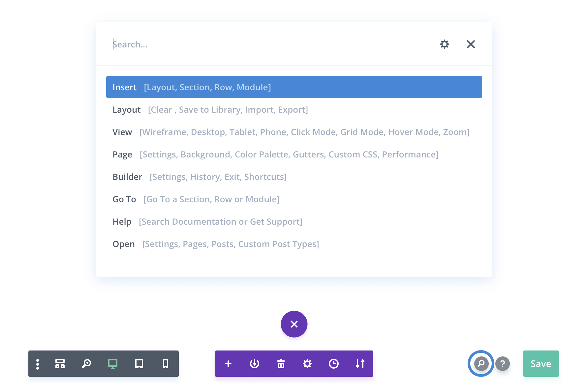
Task: Toggle the help question mark bubble
Action: point(503,364)
